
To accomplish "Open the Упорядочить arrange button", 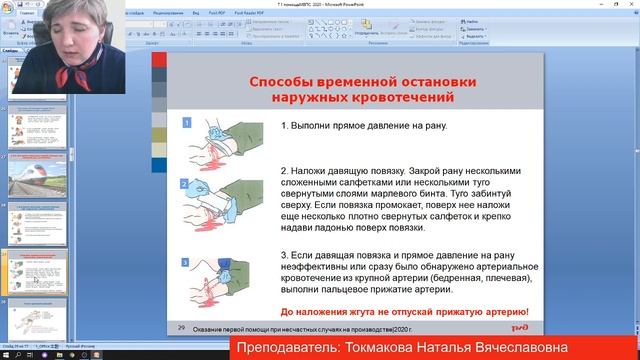I will [366, 28].
